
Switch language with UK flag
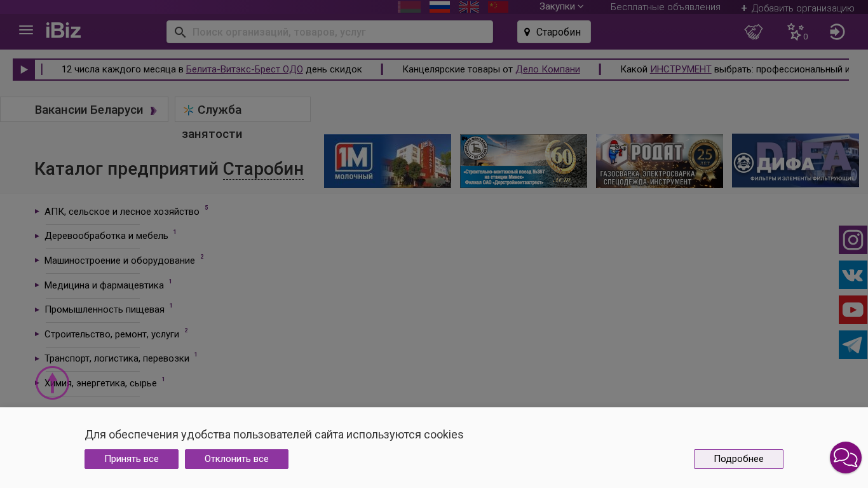[x=469, y=6]
